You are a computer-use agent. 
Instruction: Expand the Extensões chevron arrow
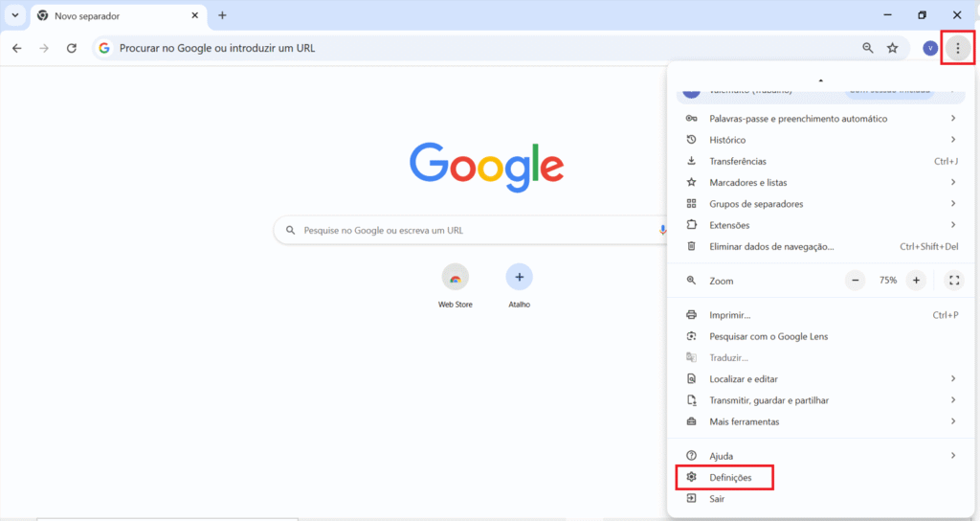[x=953, y=224]
